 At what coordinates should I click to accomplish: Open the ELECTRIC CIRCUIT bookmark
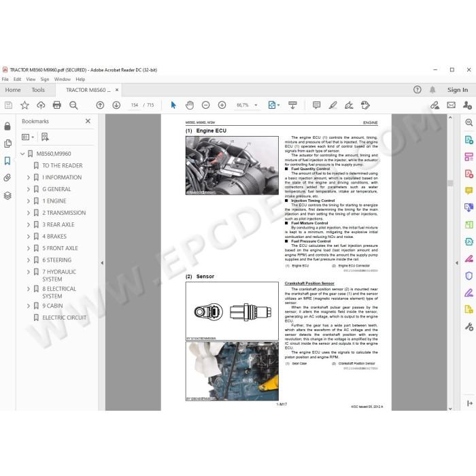pos(64,318)
